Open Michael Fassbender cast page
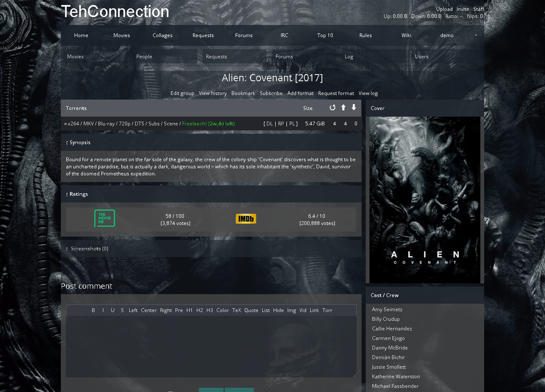Screen dimensions: 545x392 pyautogui.click(x=395, y=386)
